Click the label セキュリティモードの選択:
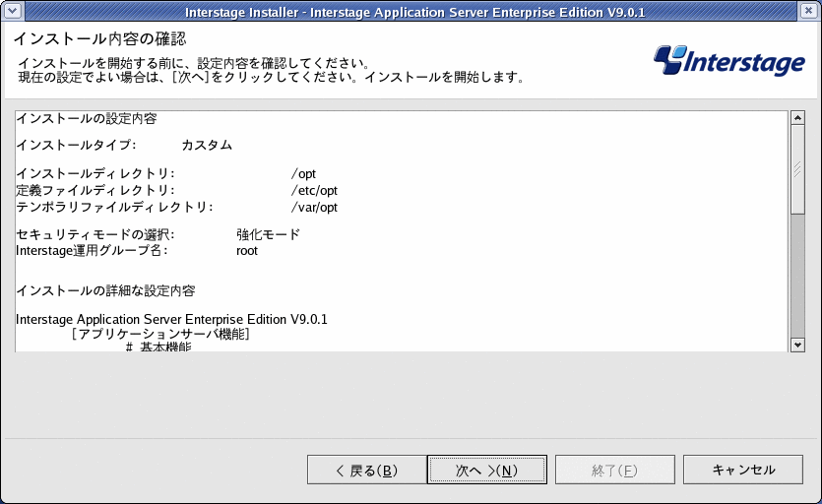822x504 pixels. pos(95,234)
